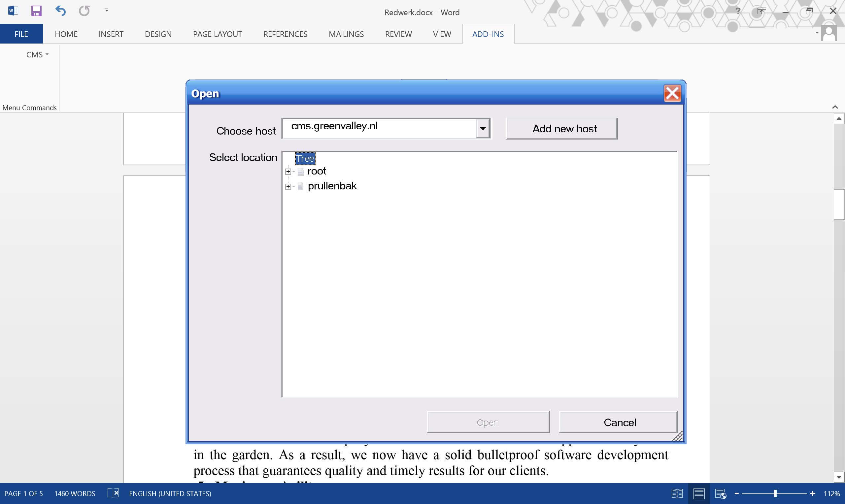The height and width of the screenshot is (504, 845).
Task: Click the grayed-out Open button
Action: [488, 422]
